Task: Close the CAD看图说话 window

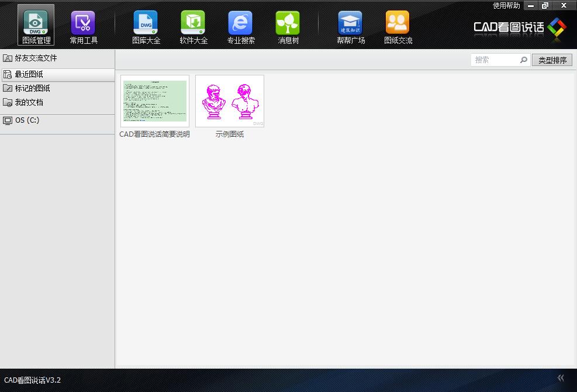Action: click(x=564, y=5)
